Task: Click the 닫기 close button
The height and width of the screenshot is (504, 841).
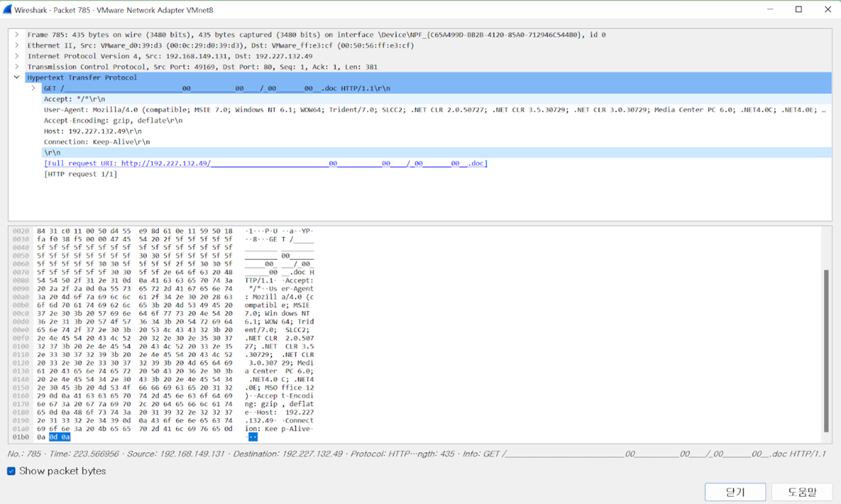Action: click(x=735, y=492)
